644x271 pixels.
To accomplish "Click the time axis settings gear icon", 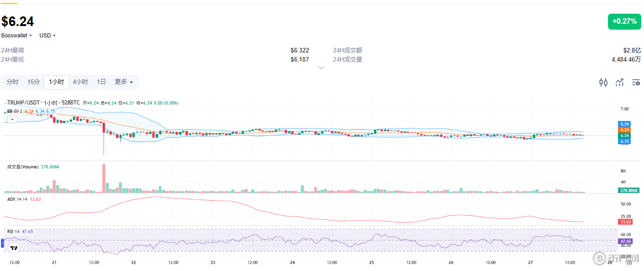I will click(629, 262).
